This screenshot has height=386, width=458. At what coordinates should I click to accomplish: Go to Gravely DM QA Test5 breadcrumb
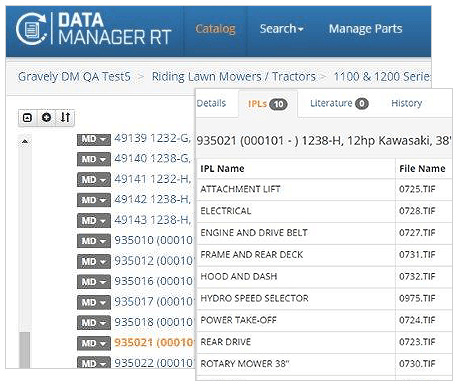(x=74, y=77)
